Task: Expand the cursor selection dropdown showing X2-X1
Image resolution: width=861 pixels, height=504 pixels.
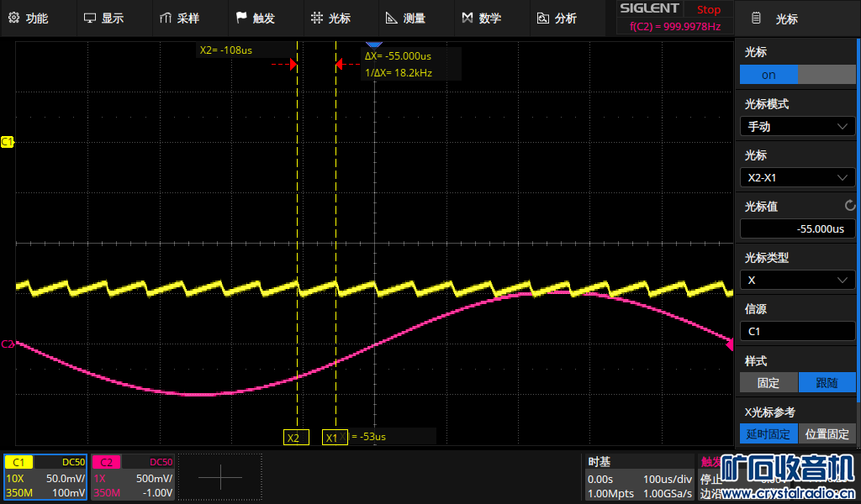Action: 797,177
